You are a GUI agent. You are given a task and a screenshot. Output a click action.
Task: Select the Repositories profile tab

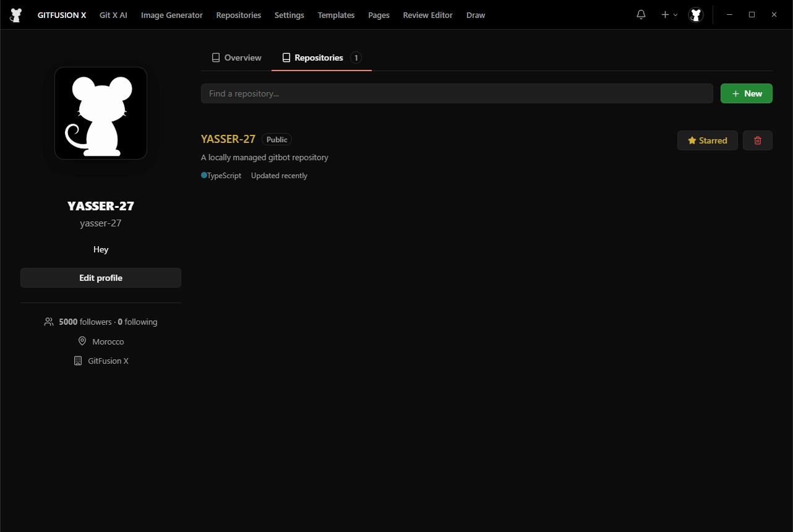pos(322,58)
